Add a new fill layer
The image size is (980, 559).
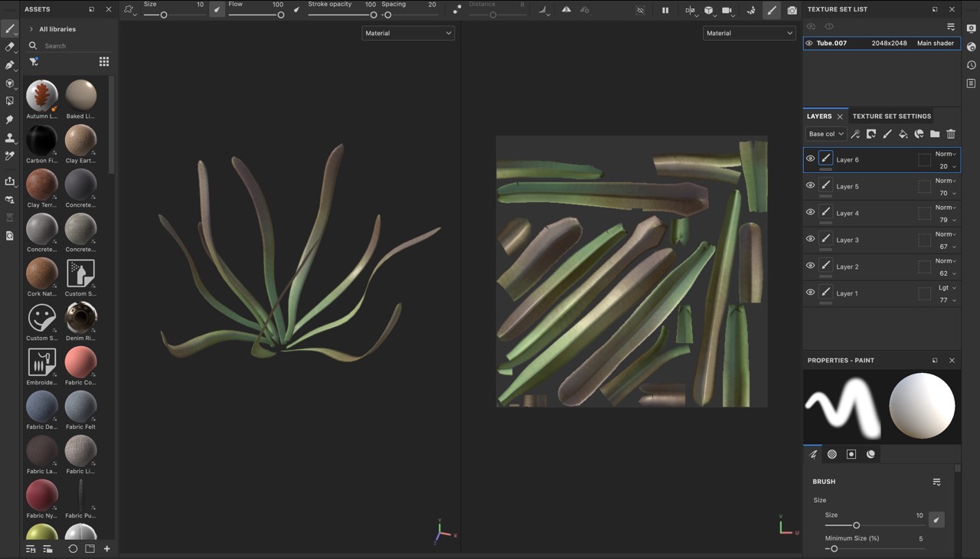pos(903,134)
